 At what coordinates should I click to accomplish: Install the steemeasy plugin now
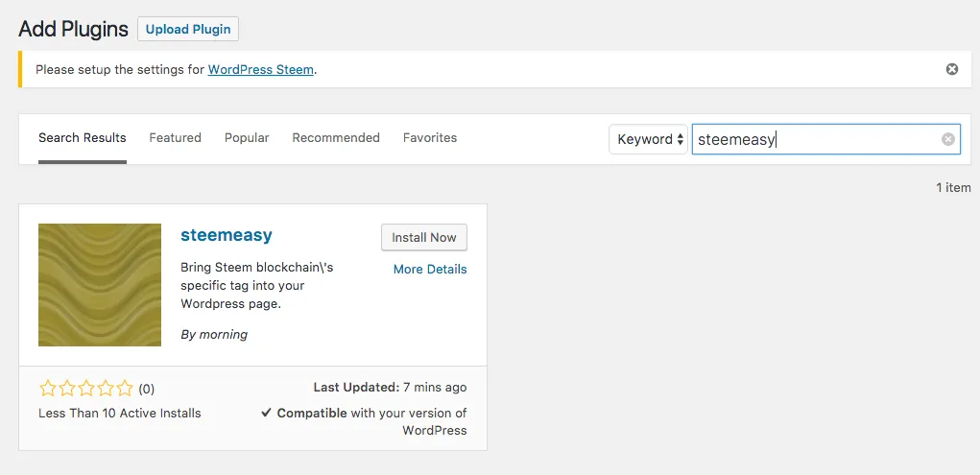(423, 238)
